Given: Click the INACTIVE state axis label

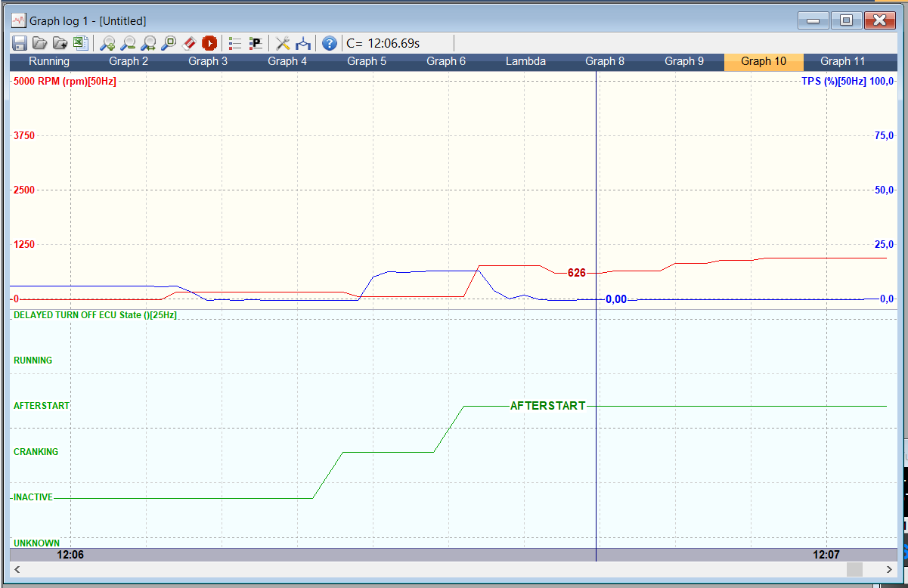Looking at the screenshot, I should (x=33, y=497).
